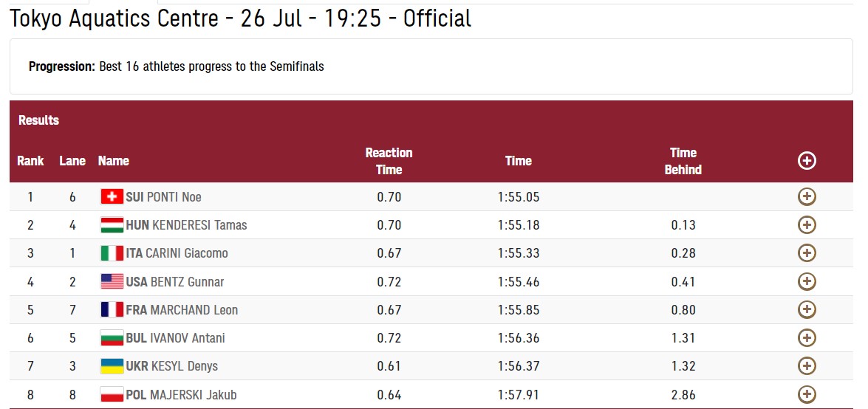Click the Italy flag icon

(112, 253)
